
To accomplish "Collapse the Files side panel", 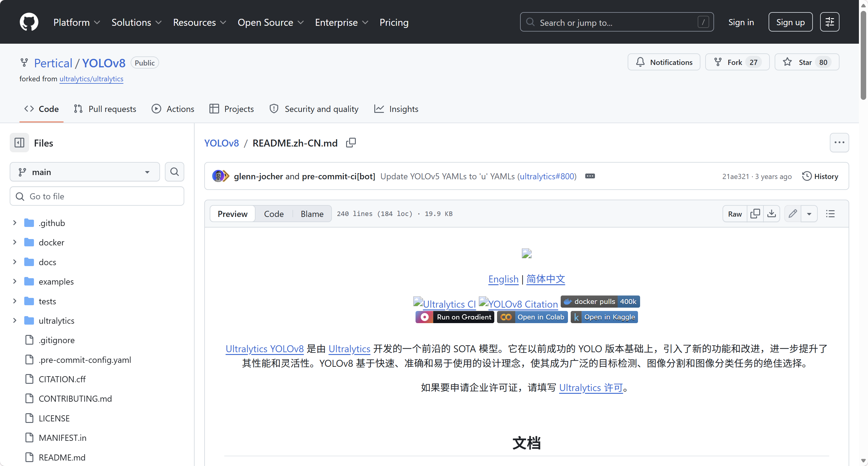I will click(19, 143).
